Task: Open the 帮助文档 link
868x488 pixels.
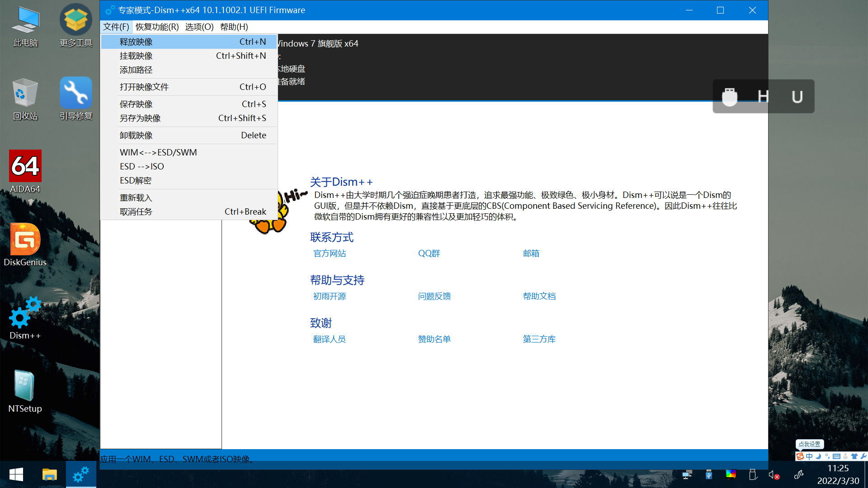Action: point(539,296)
